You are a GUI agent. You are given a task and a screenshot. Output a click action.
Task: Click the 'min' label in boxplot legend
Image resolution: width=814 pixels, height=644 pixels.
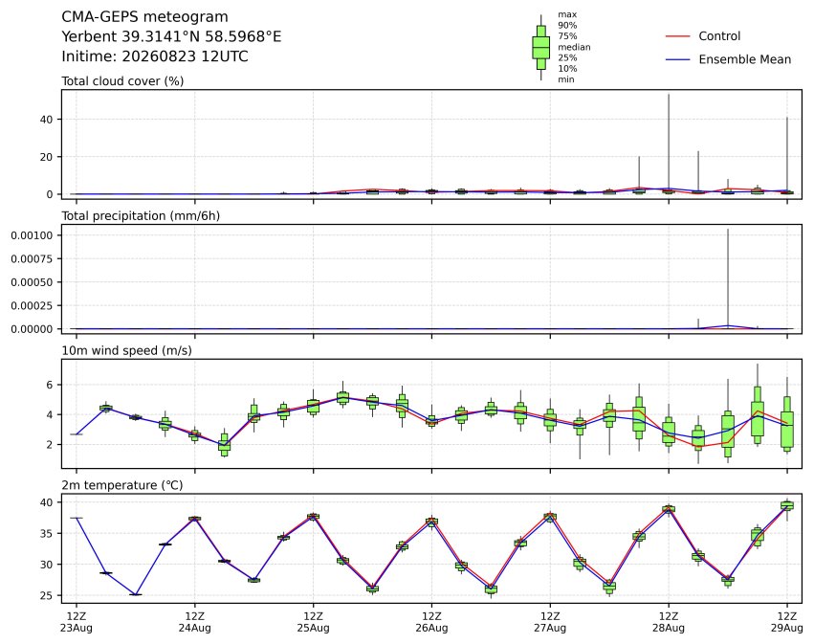coord(566,79)
